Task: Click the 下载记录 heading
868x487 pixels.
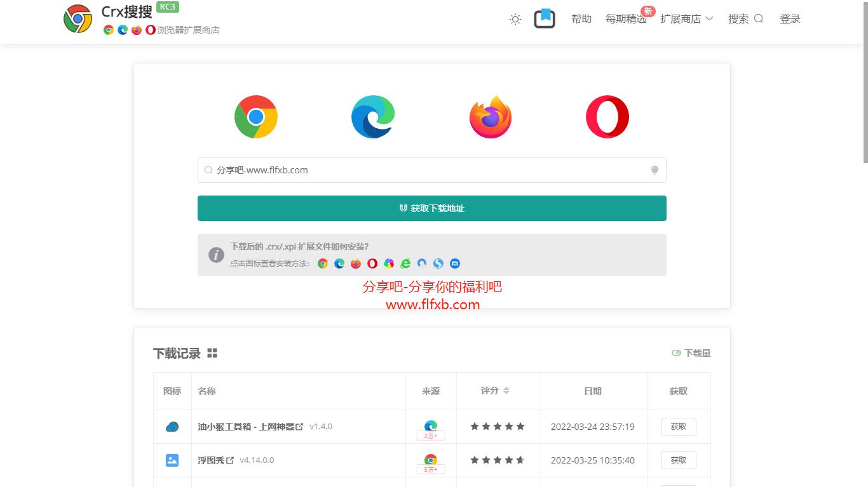Action: click(177, 354)
